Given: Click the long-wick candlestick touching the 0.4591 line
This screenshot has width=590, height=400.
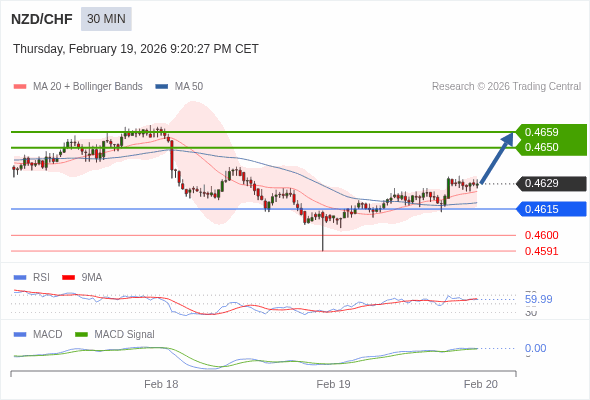Looking at the screenshot, I should pos(322,231).
